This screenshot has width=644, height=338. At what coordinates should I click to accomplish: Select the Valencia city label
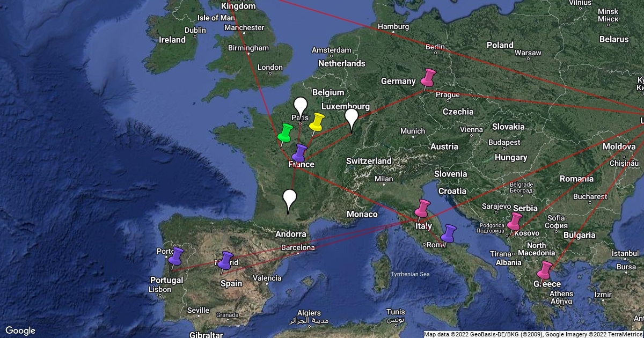[267, 278]
